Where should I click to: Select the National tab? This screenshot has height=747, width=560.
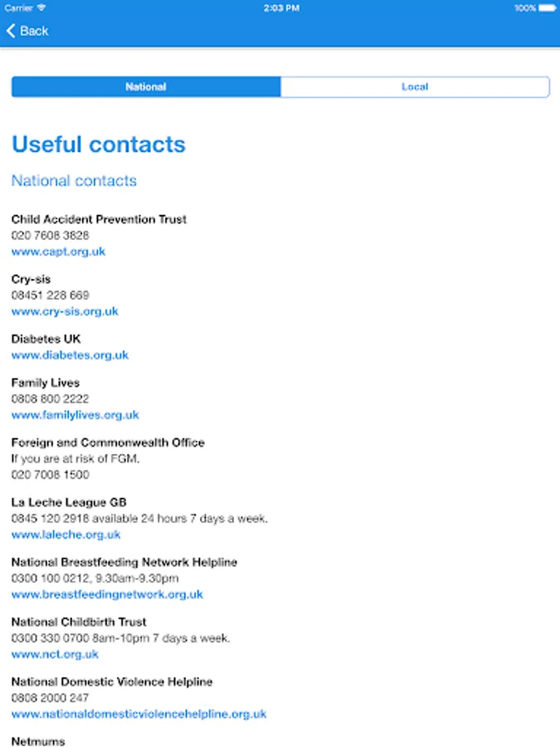pos(146,86)
